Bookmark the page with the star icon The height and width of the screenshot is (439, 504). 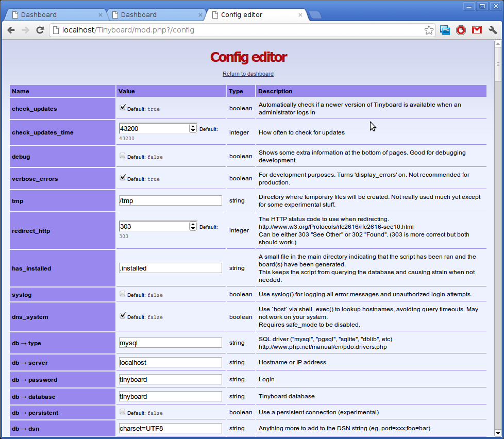tap(429, 30)
